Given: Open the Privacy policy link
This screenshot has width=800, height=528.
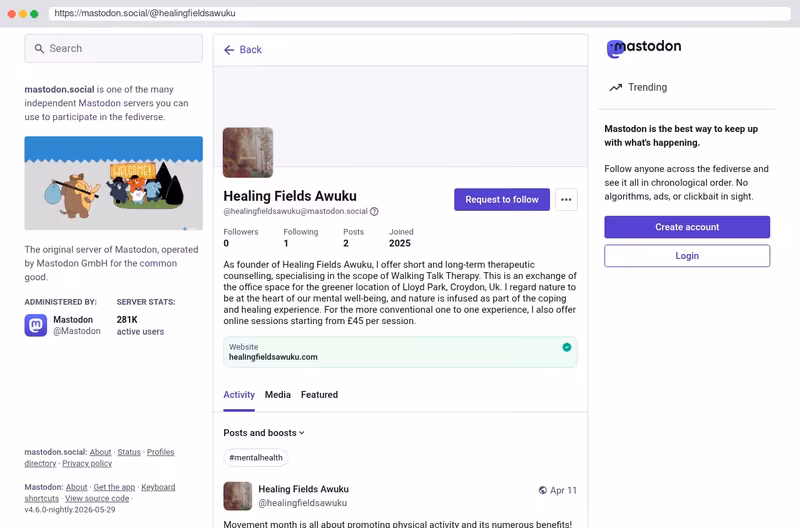Looking at the screenshot, I should (87, 463).
